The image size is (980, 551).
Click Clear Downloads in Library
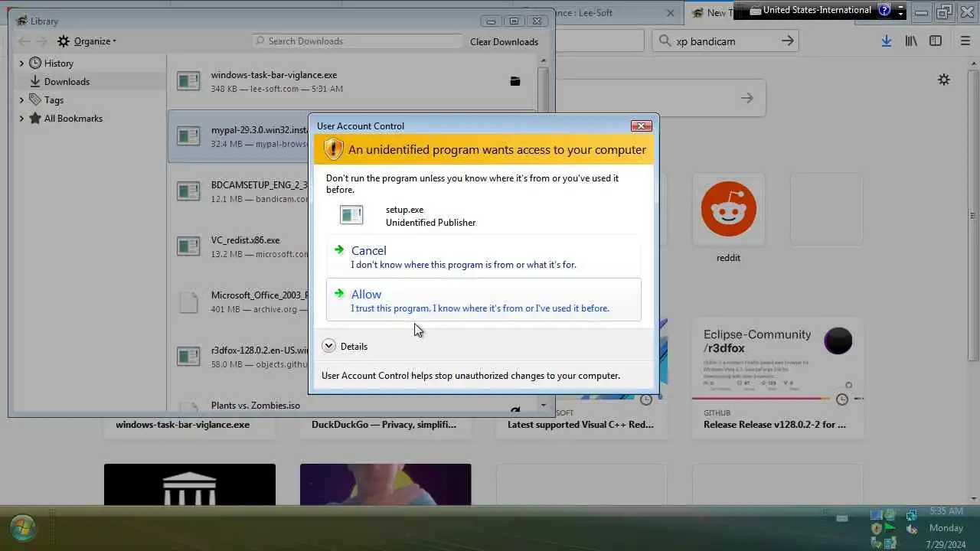[504, 41]
